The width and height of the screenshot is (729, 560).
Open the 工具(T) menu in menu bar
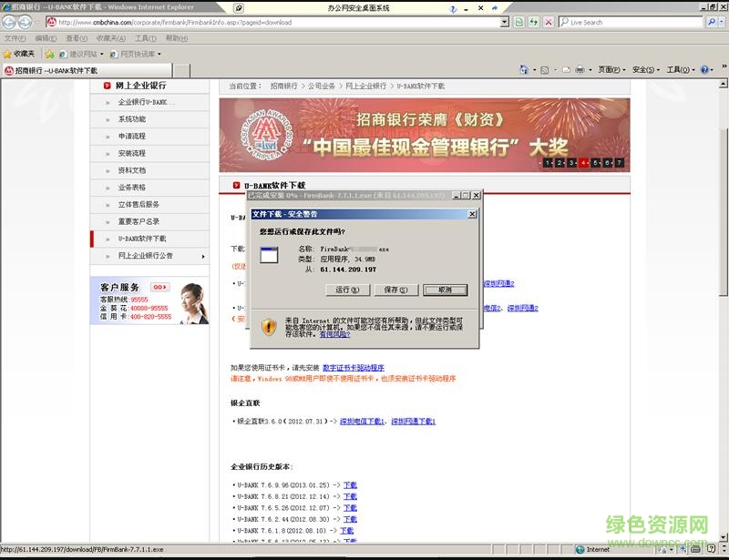(x=146, y=38)
